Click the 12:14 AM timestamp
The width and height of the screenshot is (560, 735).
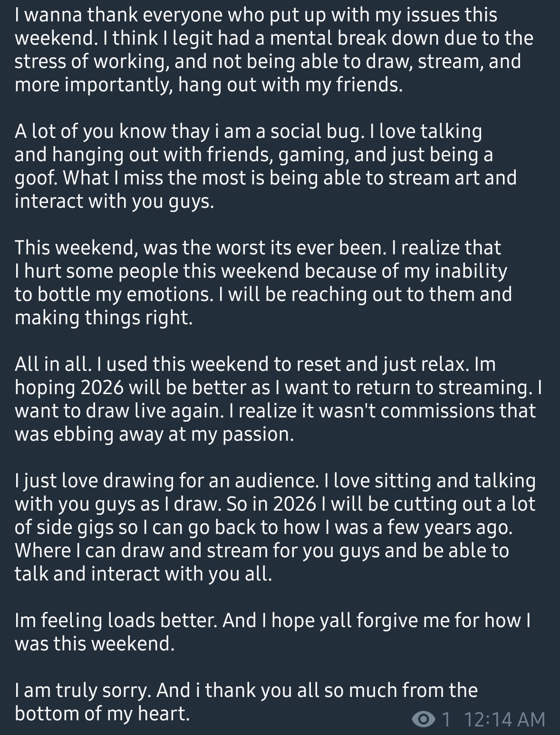tap(504, 719)
